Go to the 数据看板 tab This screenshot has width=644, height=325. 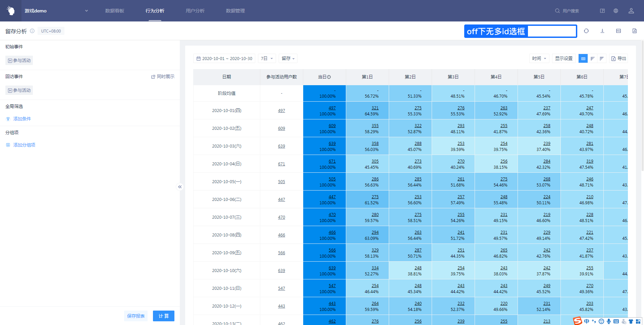[x=114, y=11]
